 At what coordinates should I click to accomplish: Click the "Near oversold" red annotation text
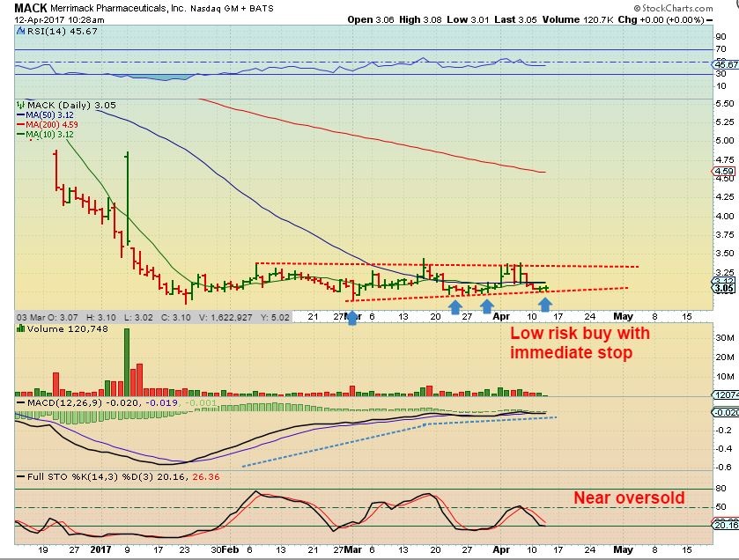(x=629, y=497)
